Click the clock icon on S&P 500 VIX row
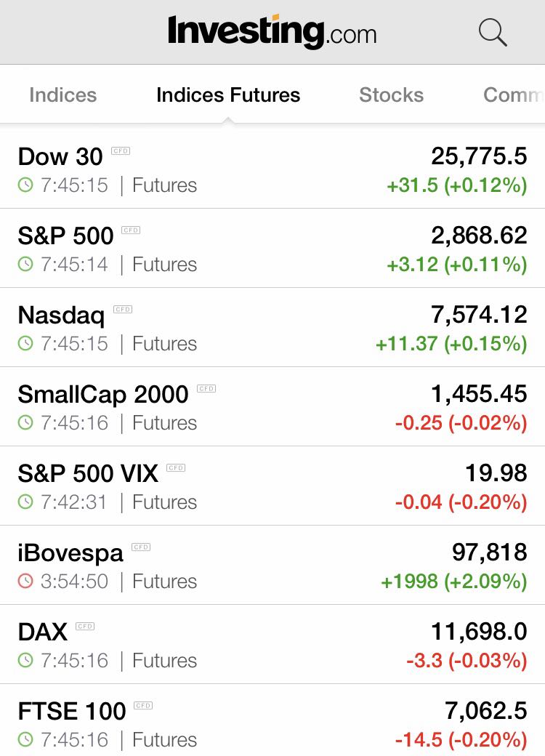The height and width of the screenshot is (756, 545). (25, 502)
